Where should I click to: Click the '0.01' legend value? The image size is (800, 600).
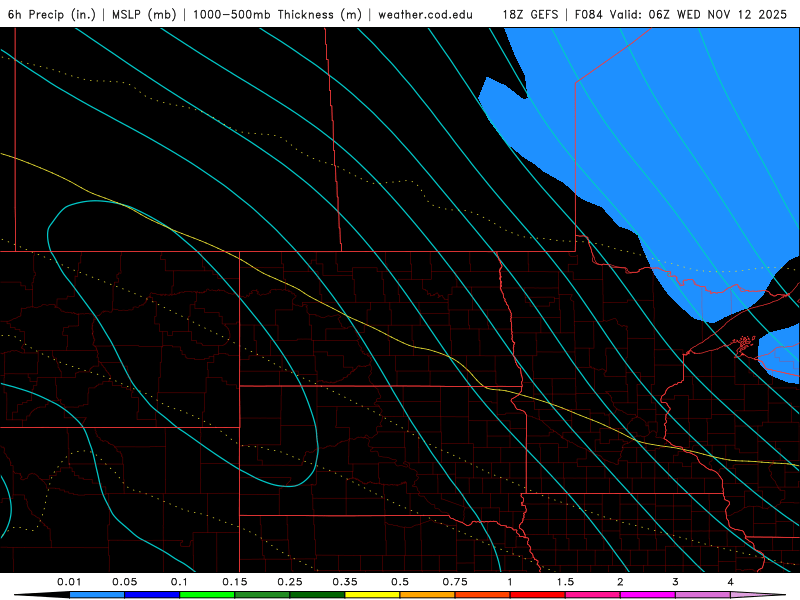click(69, 582)
